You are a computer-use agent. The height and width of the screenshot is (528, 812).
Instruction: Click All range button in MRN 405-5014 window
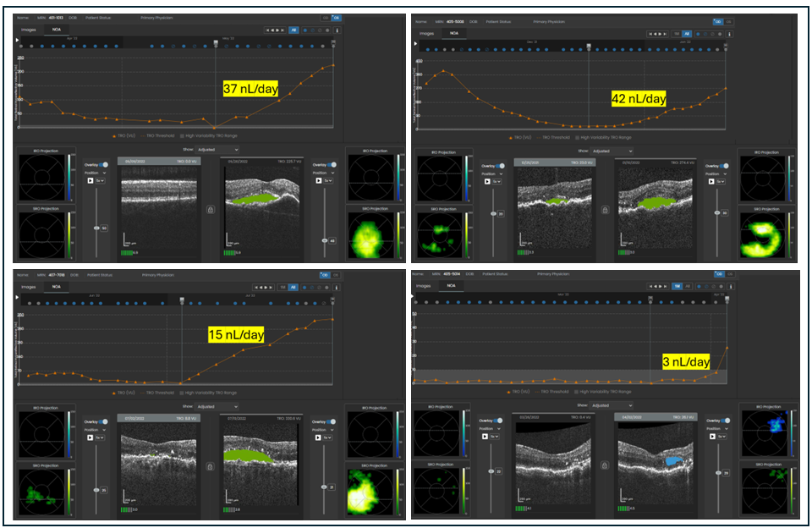coord(688,286)
